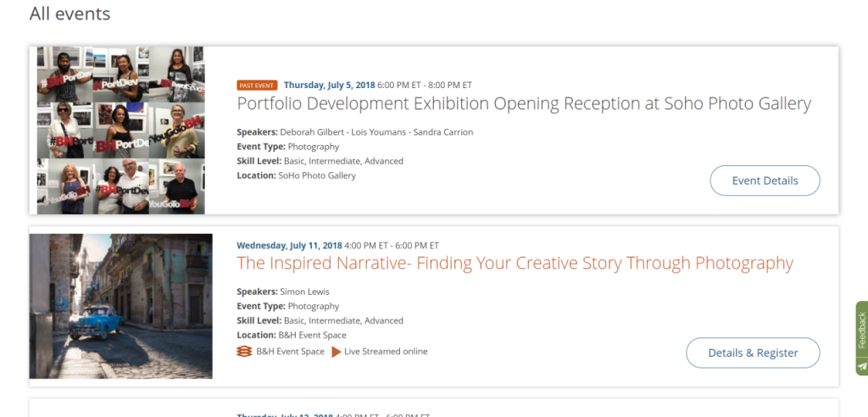Click the Soho gallery photo collage thumbnail

tap(120, 131)
